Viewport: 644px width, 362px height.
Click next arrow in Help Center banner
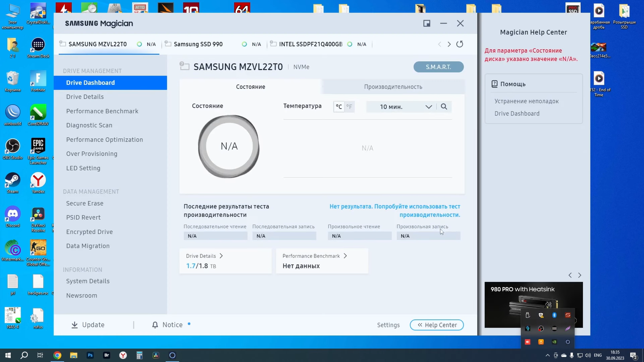click(x=580, y=275)
